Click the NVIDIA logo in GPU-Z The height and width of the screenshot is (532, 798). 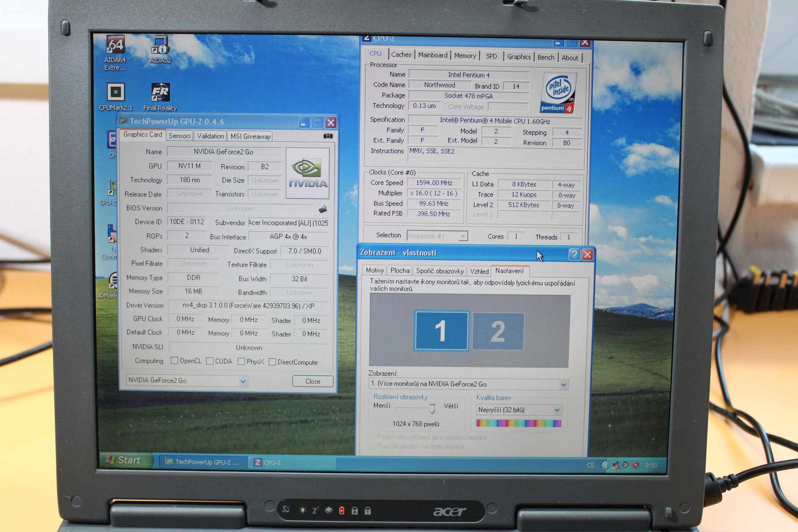pyautogui.click(x=308, y=173)
